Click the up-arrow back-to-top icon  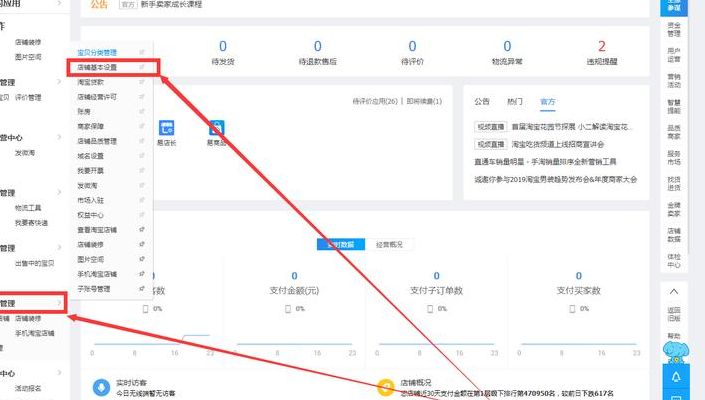tap(674, 292)
